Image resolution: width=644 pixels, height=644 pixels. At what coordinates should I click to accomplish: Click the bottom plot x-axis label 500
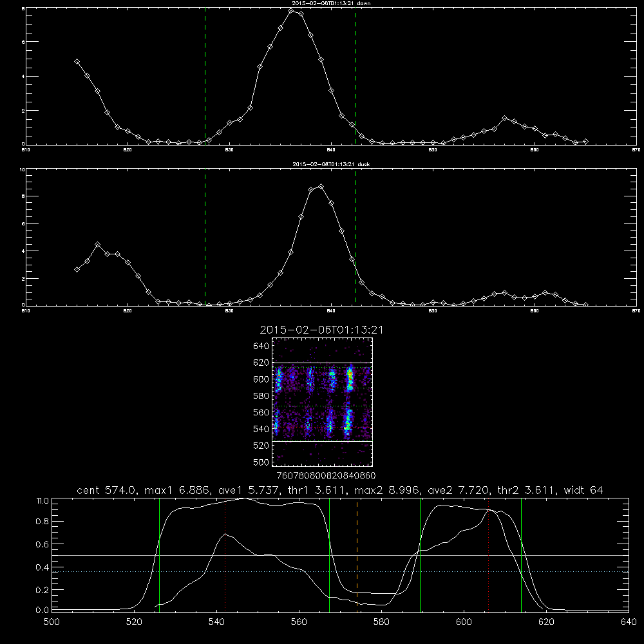pyautogui.click(x=52, y=622)
